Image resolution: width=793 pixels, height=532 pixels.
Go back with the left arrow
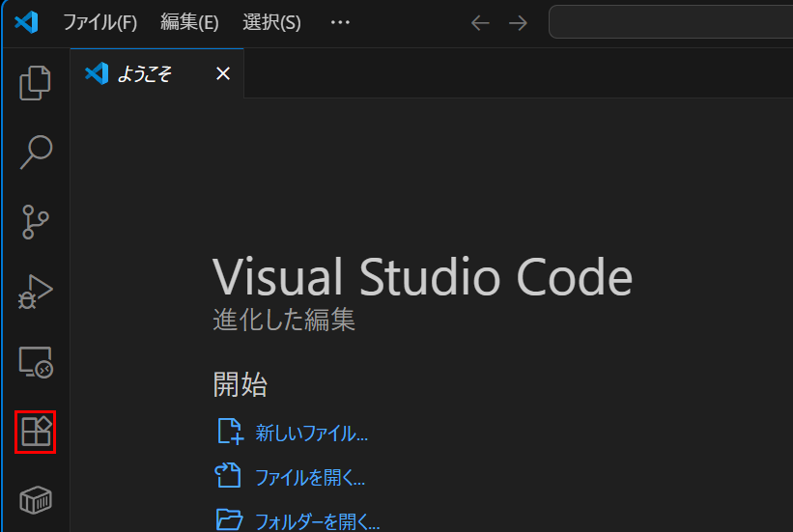(480, 23)
